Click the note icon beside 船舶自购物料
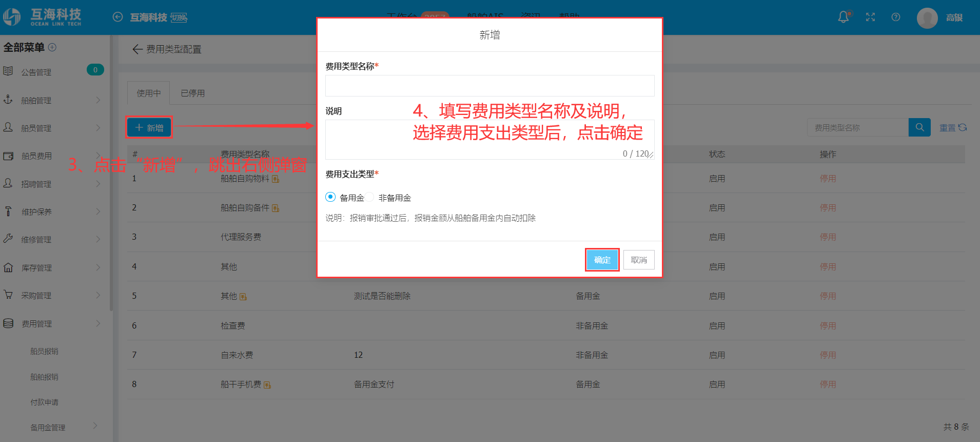The width and height of the screenshot is (980, 442). tap(276, 179)
